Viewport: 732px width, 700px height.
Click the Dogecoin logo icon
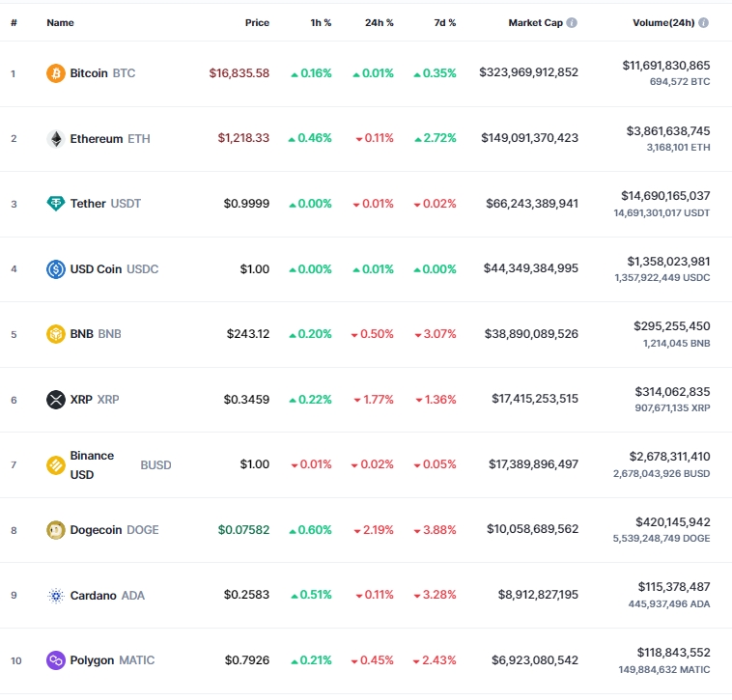(x=56, y=530)
